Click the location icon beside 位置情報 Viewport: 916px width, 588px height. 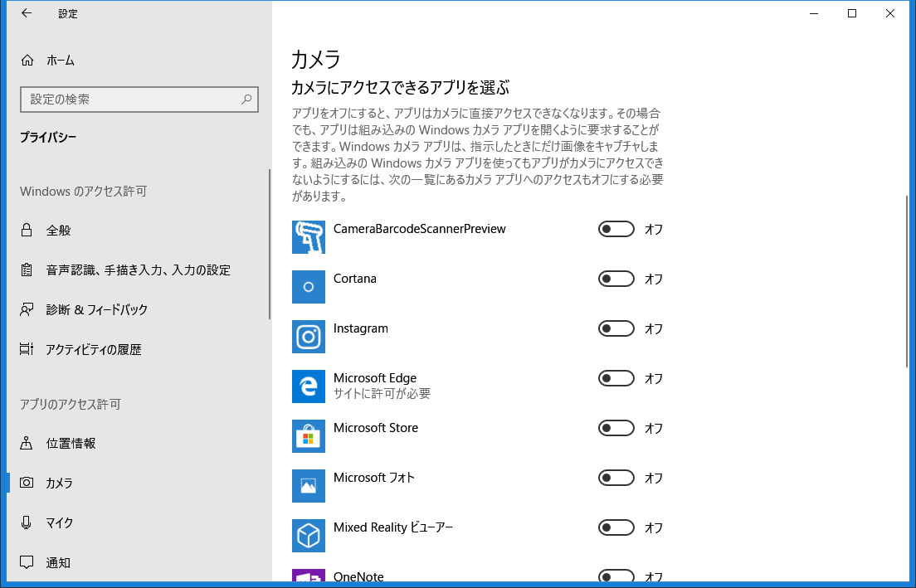click(27, 443)
